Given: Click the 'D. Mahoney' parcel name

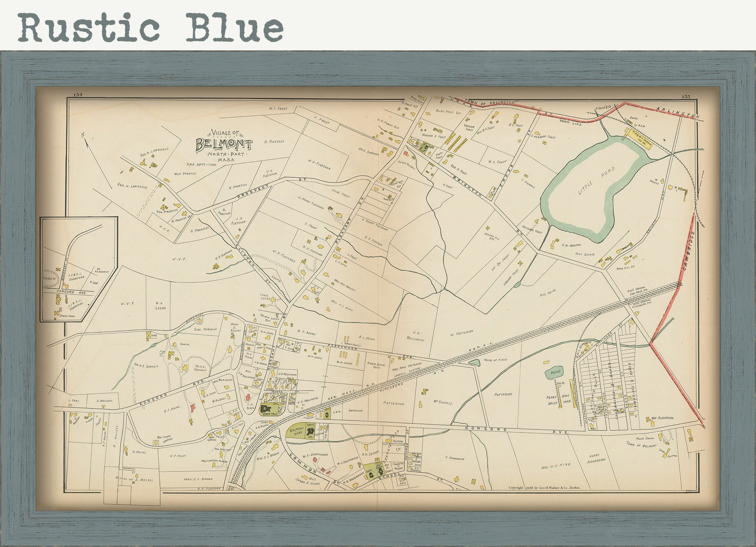Looking at the screenshot, I should point(104,401).
